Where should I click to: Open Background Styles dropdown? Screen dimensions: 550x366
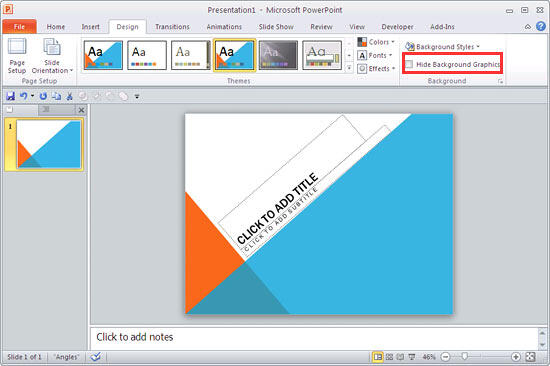[x=442, y=47]
